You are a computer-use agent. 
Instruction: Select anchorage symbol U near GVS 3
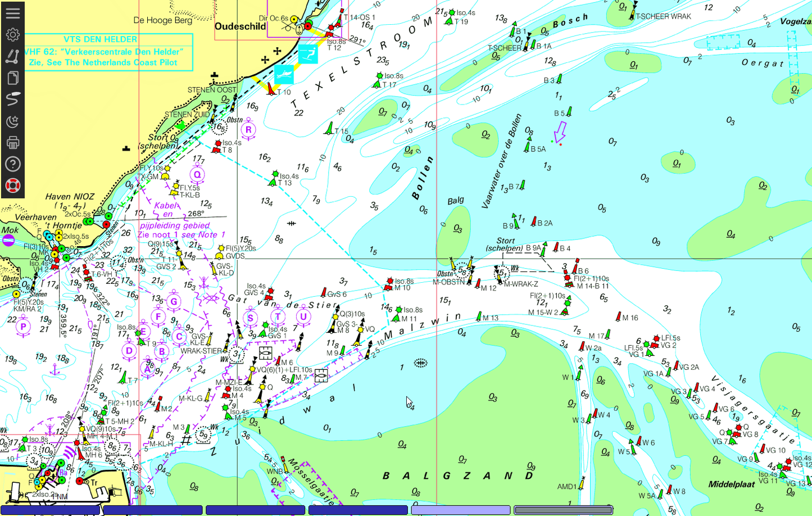pos(303,317)
